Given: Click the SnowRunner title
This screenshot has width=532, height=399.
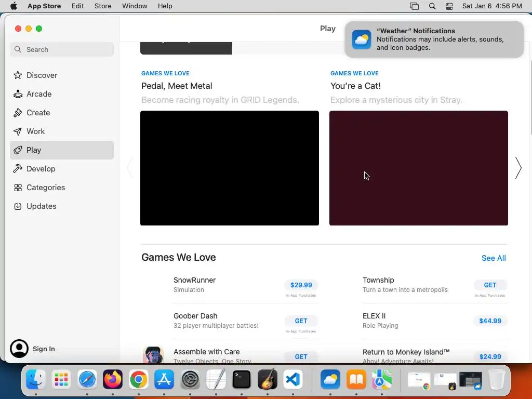Looking at the screenshot, I should [194, 280].
